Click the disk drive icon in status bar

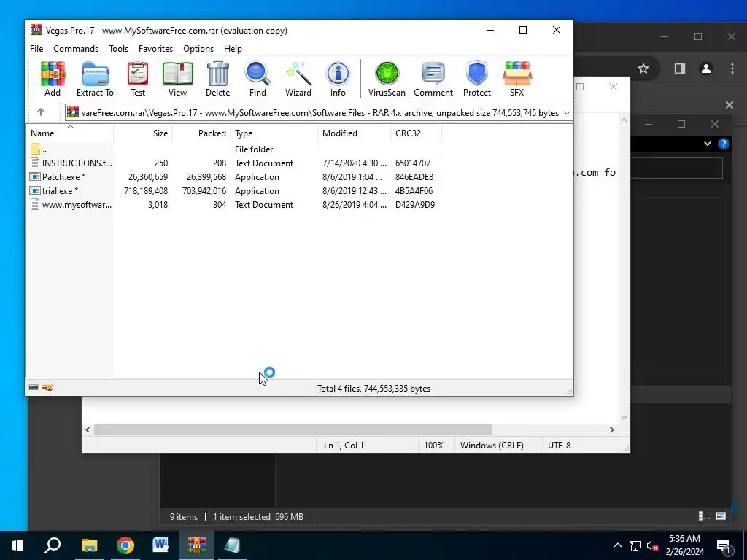click(34, 387)
